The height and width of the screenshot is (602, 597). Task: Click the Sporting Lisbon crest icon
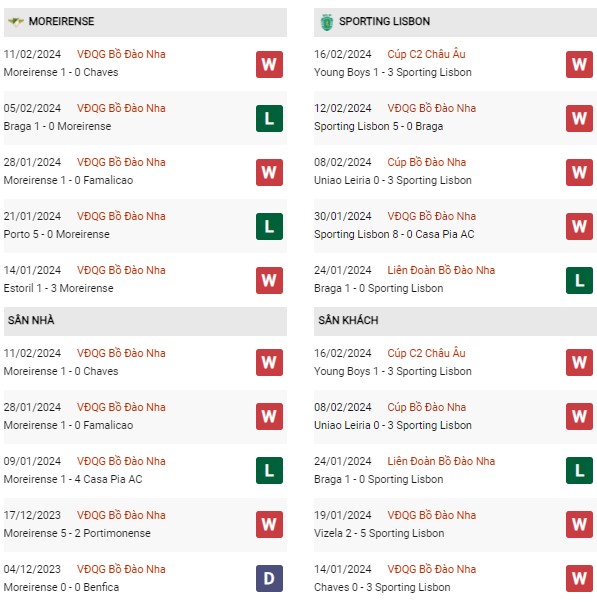(327, 22)
